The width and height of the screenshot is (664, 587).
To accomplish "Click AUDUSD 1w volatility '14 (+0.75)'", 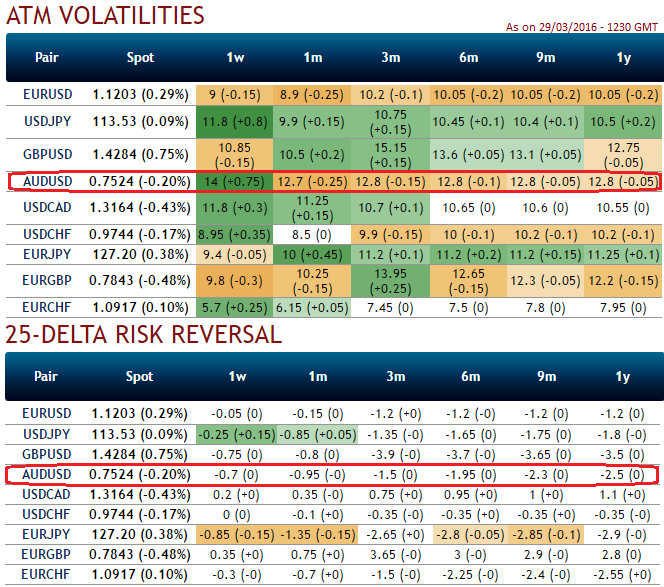I will coord(235,182).
